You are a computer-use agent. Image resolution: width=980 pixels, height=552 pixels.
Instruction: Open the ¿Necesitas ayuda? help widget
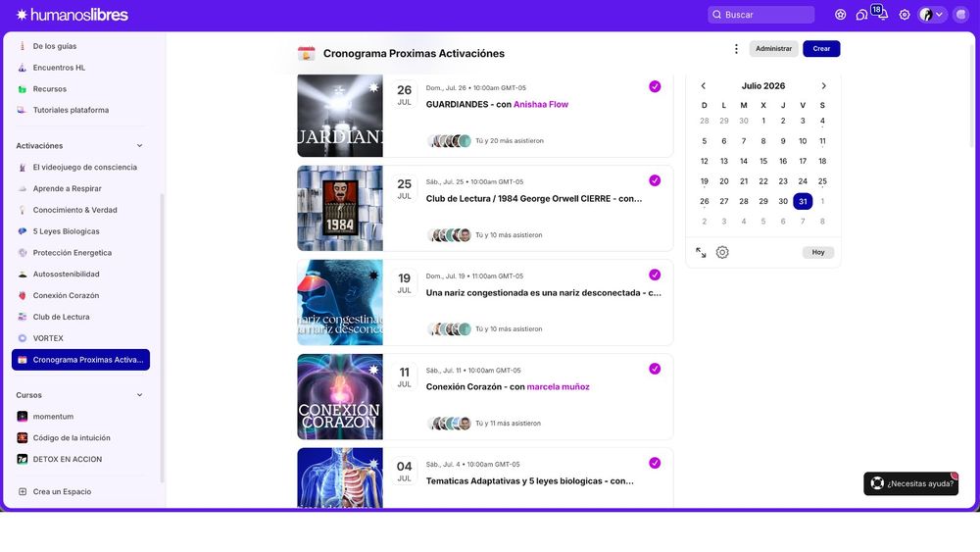click(x=911, y=483)
